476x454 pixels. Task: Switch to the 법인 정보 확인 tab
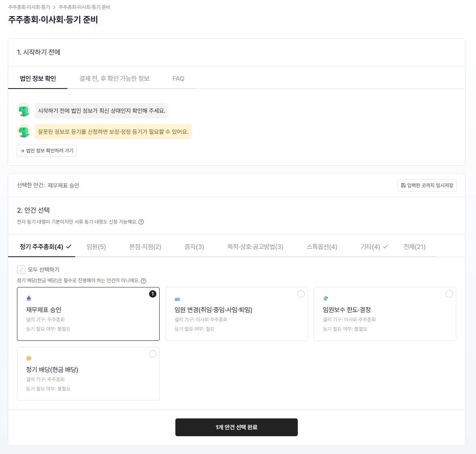(x=38, y=79)
